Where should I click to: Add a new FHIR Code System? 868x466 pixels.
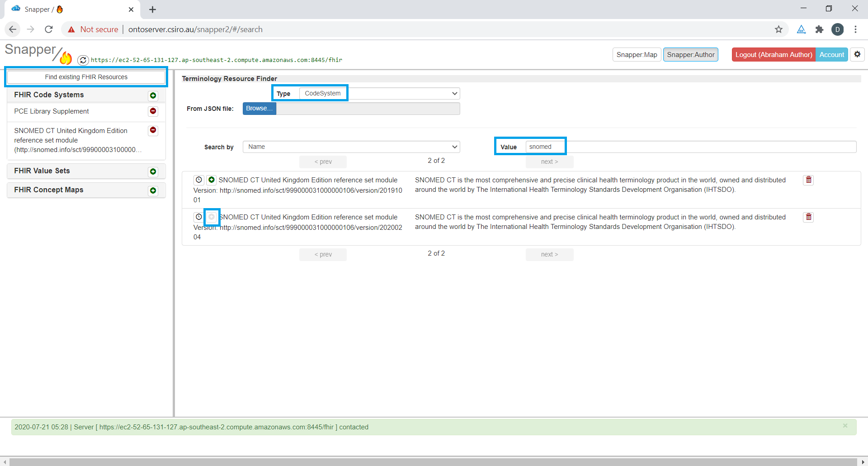tap(153, 95)
